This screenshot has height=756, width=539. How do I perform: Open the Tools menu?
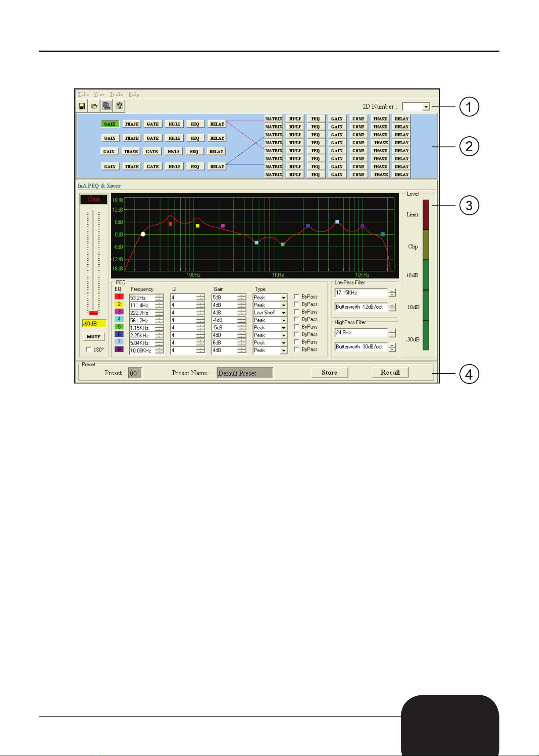click(117, 94)
